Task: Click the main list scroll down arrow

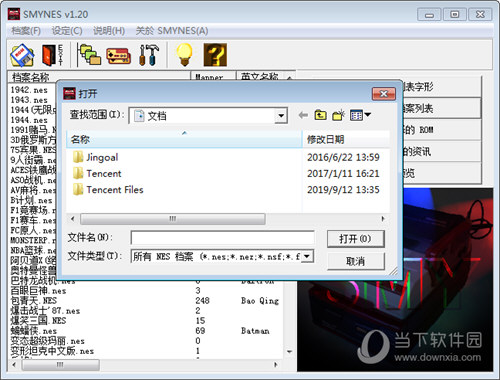Action: click(289, 352)
